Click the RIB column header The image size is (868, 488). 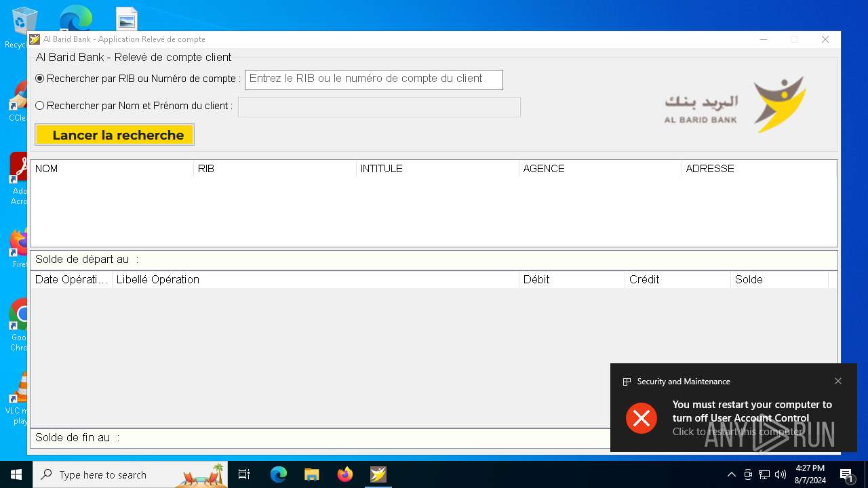click(275, 169)
